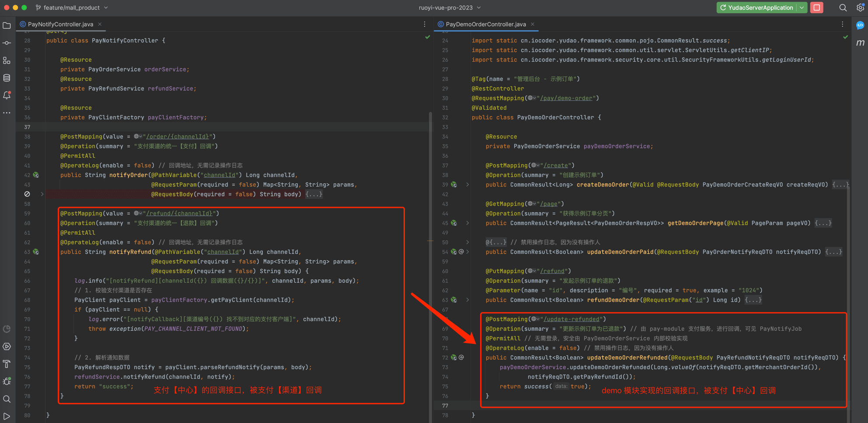Show the Notifications bell panel
Screen dimensions: 868x423
click(x=7, y=95)
